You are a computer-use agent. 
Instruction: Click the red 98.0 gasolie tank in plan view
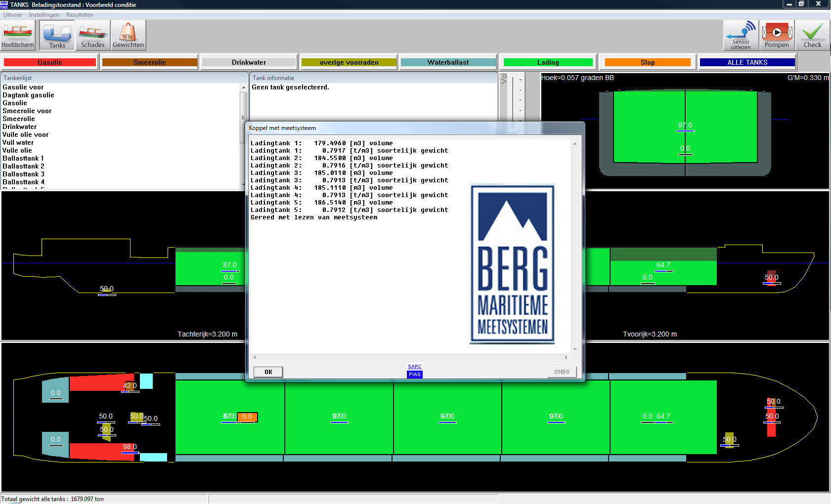pos(101,452)
